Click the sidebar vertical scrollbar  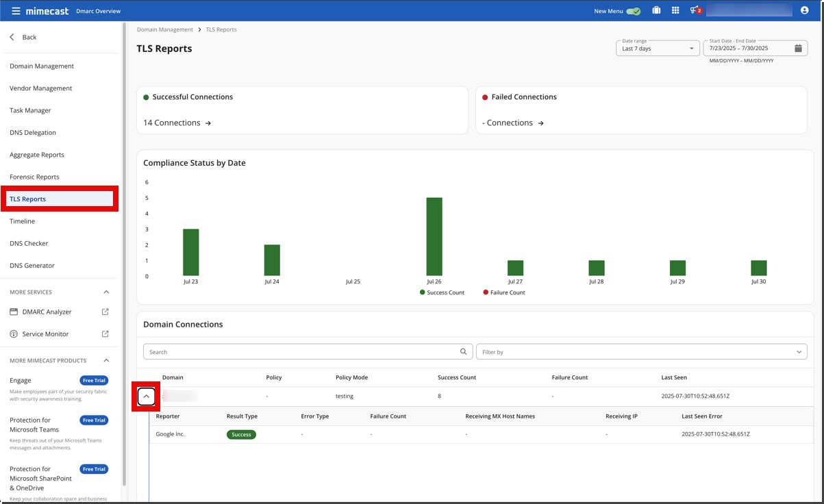click(x=124, y=253)
